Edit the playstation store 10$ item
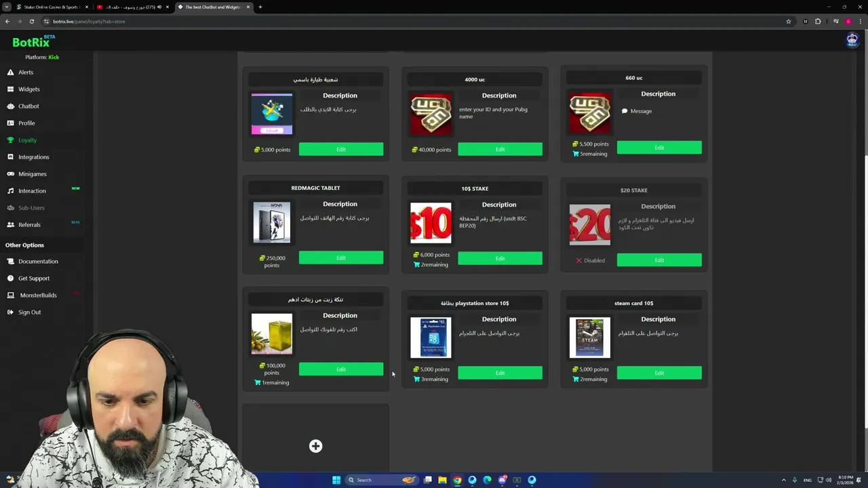Screen dimensions: 868x488 500,373
